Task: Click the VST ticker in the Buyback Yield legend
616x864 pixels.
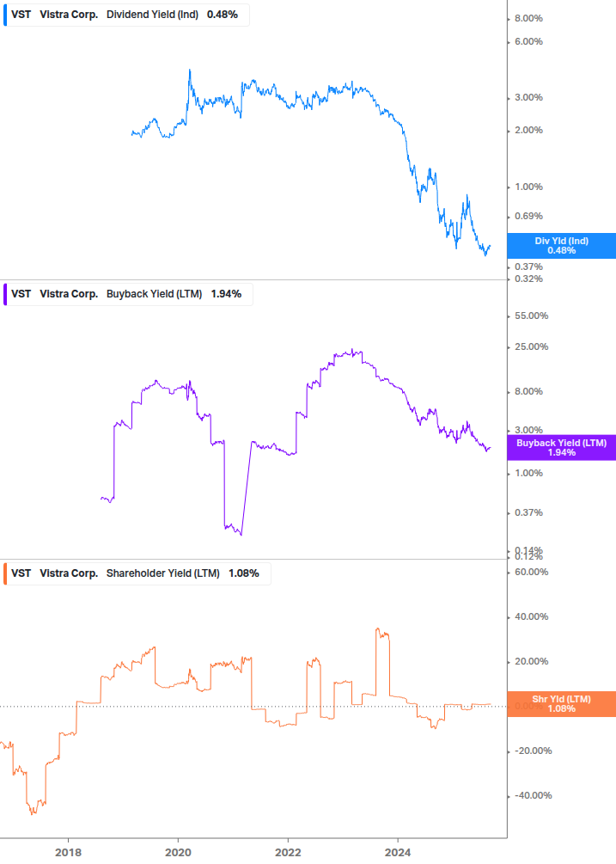Action: tap(21, 294)
